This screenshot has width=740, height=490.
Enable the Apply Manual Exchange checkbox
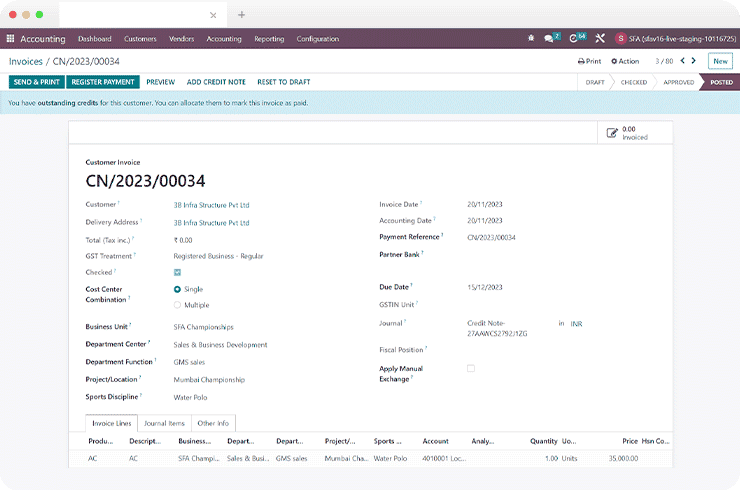[471, 369]
